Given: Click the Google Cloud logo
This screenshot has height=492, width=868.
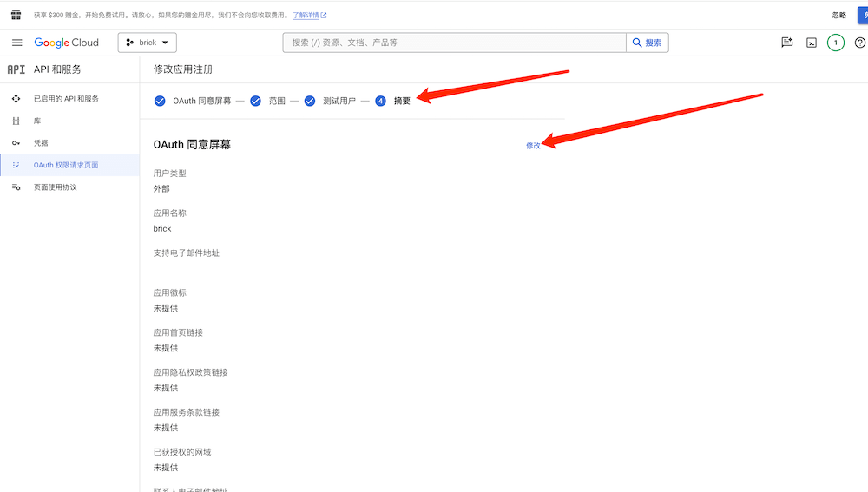Looking at the screenshot, I should [x=67, y=43].
